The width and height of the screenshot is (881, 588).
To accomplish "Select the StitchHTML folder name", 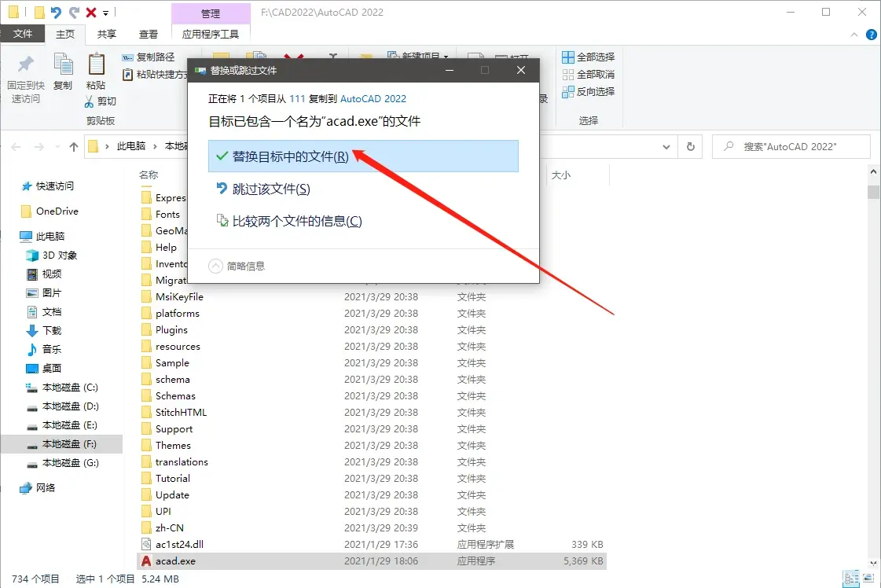I will [x=181, y=413].
